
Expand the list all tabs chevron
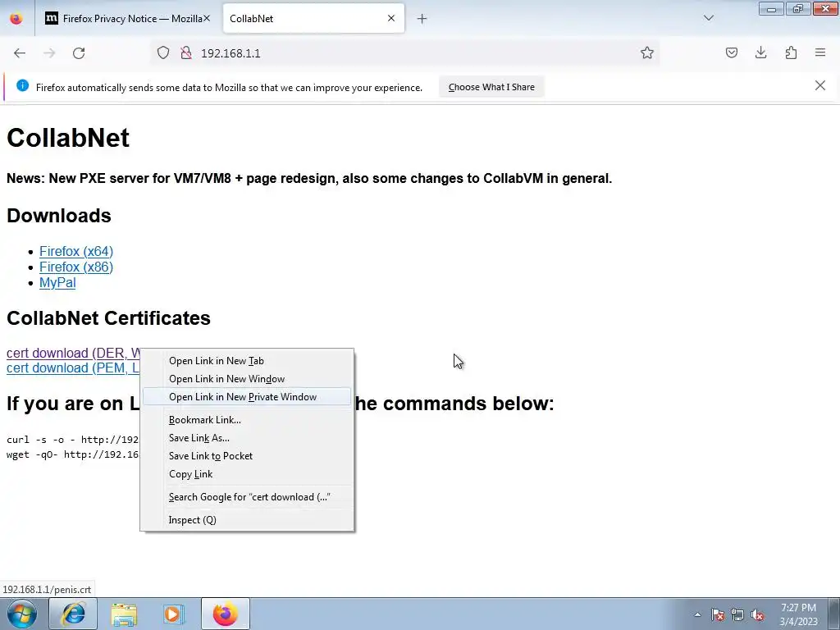[708, 18]
